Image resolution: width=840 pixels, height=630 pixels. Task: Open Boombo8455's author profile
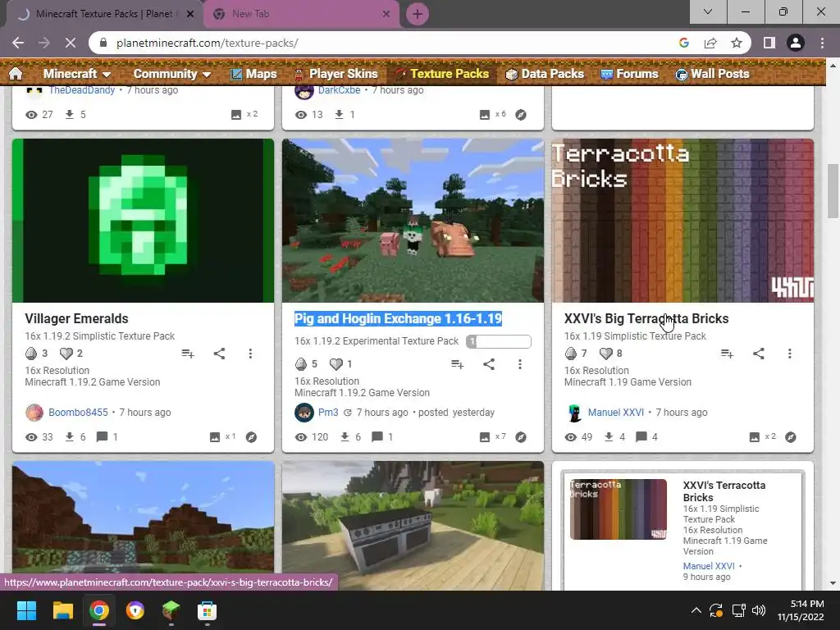78,413
